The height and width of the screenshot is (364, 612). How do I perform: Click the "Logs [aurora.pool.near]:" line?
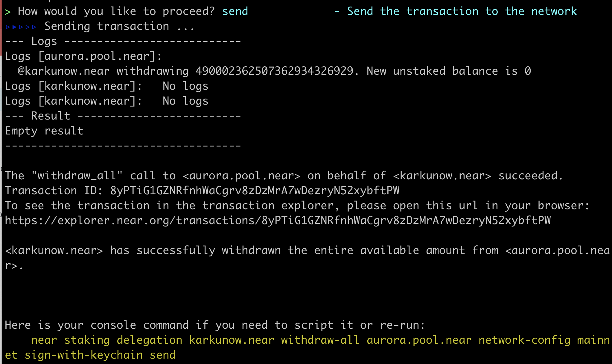click(83, 56)
